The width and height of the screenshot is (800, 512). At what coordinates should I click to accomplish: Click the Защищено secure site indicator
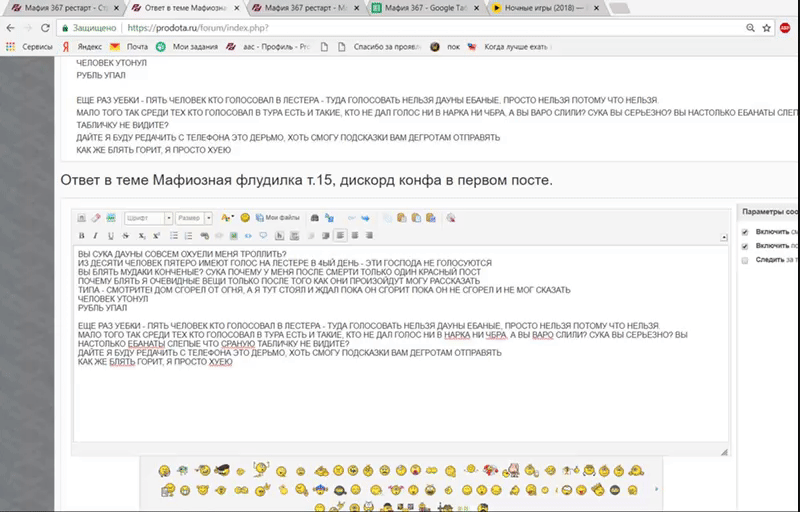pos(89,28)
